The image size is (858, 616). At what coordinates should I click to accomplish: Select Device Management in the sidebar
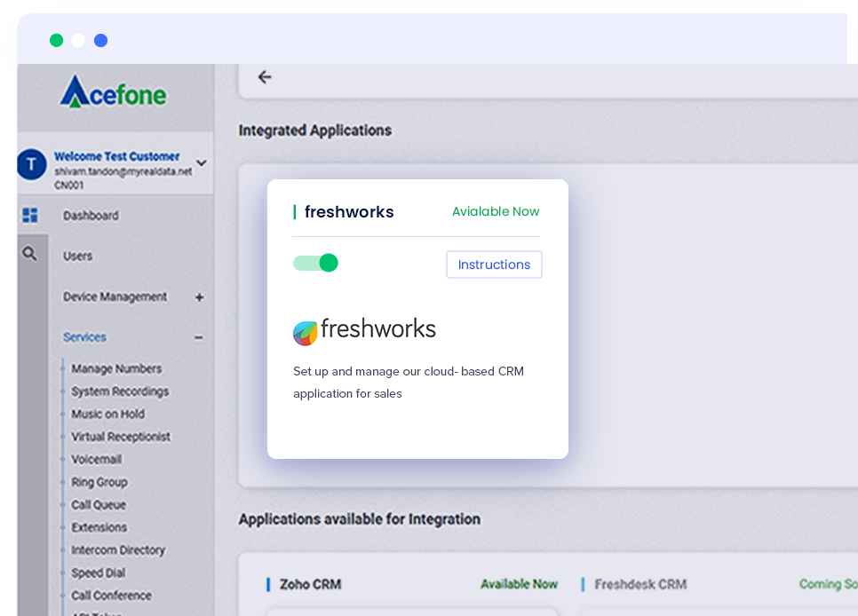[115, 296]
